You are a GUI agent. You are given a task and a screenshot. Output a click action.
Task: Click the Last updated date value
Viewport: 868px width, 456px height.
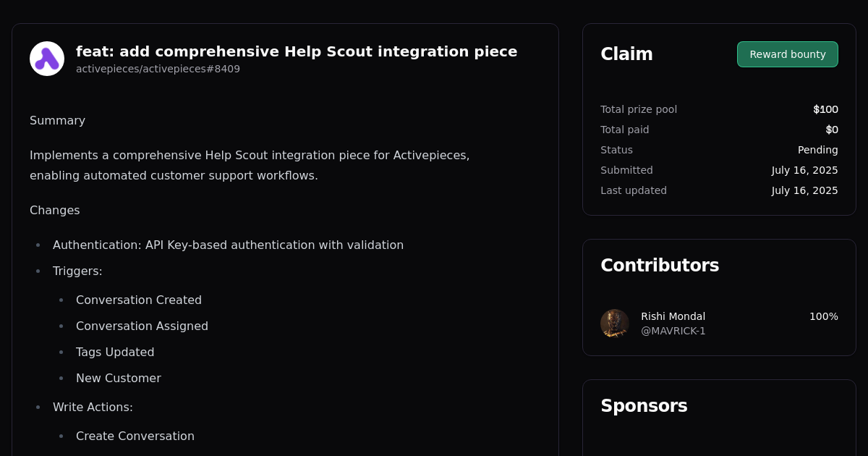click(804, 190)
